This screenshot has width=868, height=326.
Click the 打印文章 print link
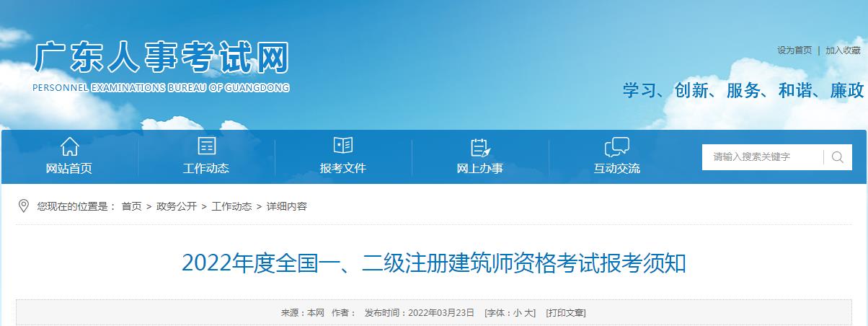coord(565,313)
